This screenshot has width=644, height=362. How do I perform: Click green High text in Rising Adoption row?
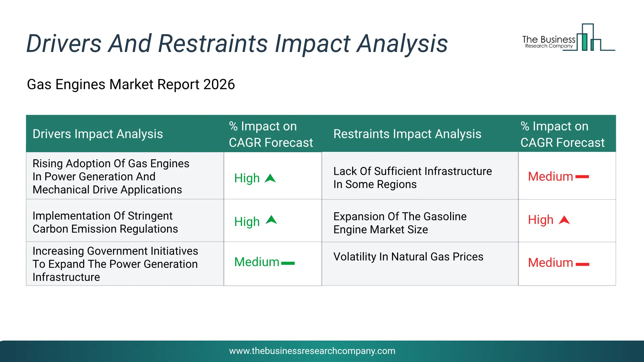[247, 178]
